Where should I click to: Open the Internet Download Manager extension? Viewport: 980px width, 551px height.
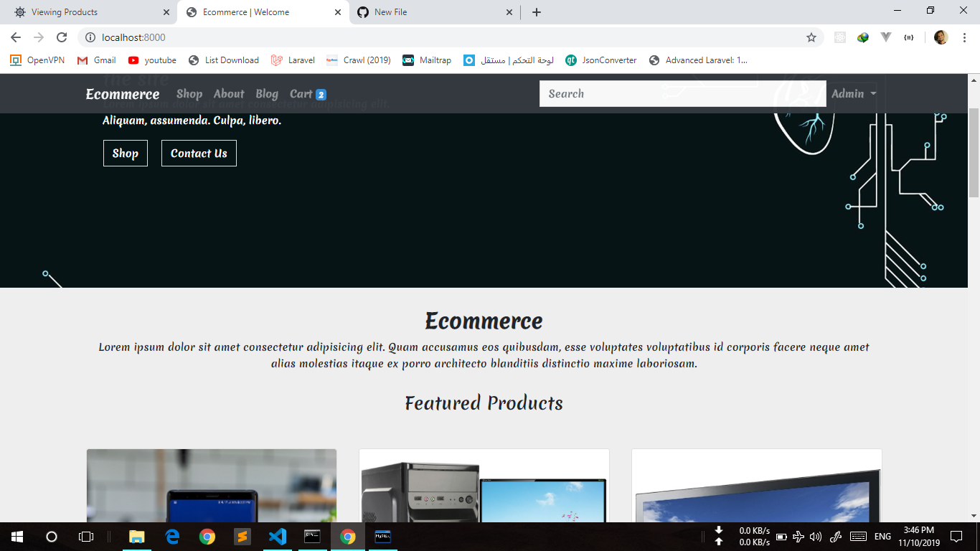tap(863, 37)
